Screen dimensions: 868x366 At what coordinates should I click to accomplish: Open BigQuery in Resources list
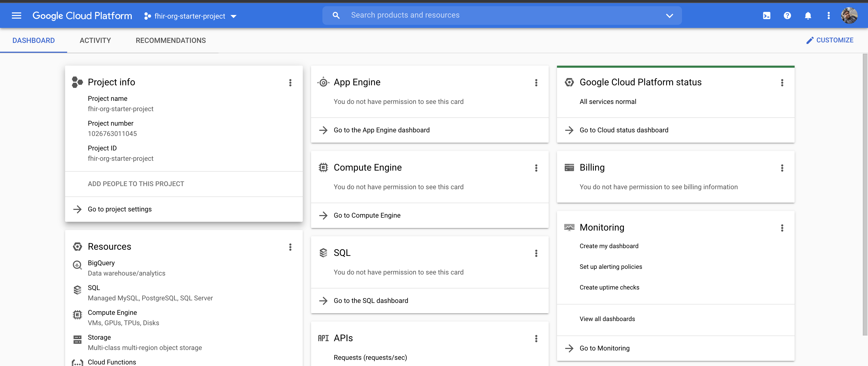click(x=101, y=263)
